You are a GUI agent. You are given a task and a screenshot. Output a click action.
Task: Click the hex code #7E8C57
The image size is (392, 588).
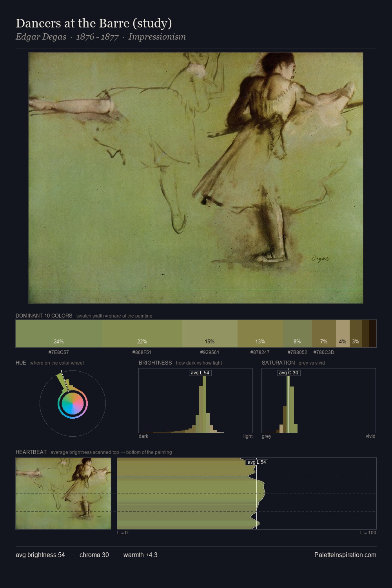click(58, 352)
